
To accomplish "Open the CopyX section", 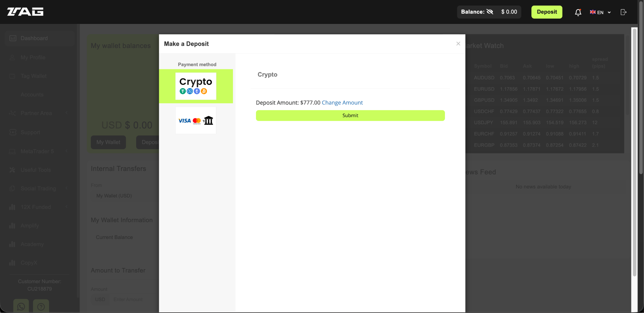I will pos(29,263).
